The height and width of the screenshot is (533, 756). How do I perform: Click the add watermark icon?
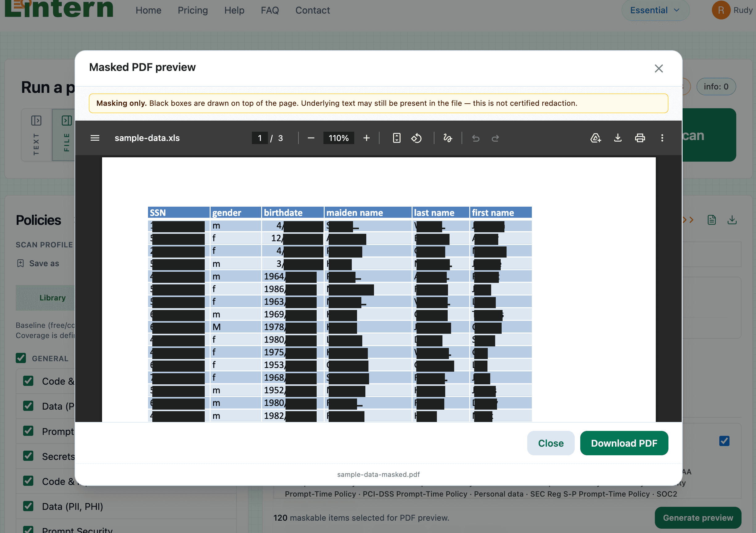[595, 138]
